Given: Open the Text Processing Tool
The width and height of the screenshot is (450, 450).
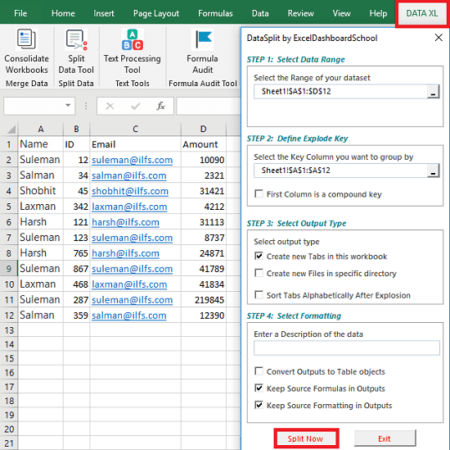Looking at the screenshot, I should (132, 52).
